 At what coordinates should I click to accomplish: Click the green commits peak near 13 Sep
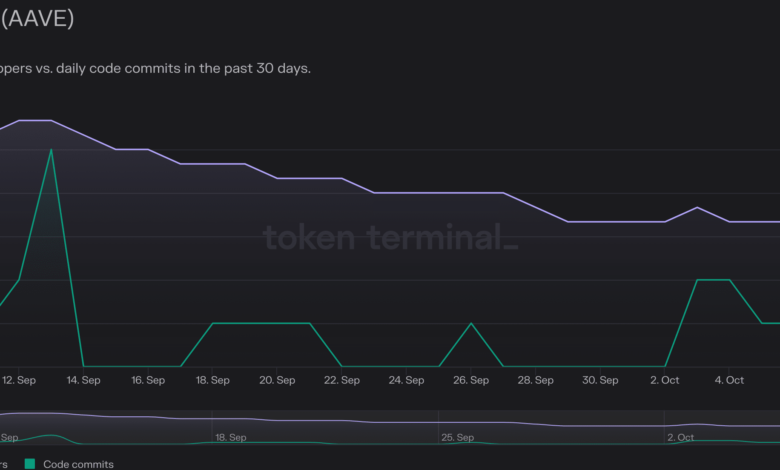click(51, 150)
